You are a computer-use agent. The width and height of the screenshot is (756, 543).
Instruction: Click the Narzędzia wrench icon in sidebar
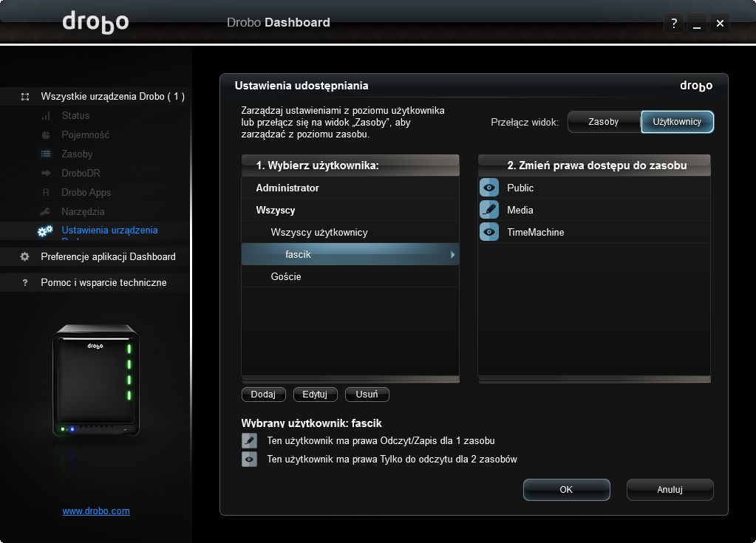point(45,211)
